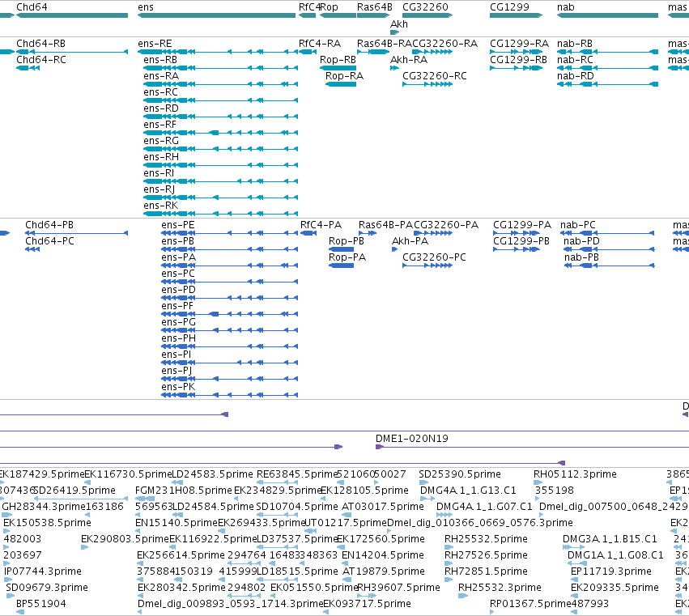This screenshot has height=616, width=689.
Task: Click the ens-RE transcript label
Action: click(x=155, y=44)
